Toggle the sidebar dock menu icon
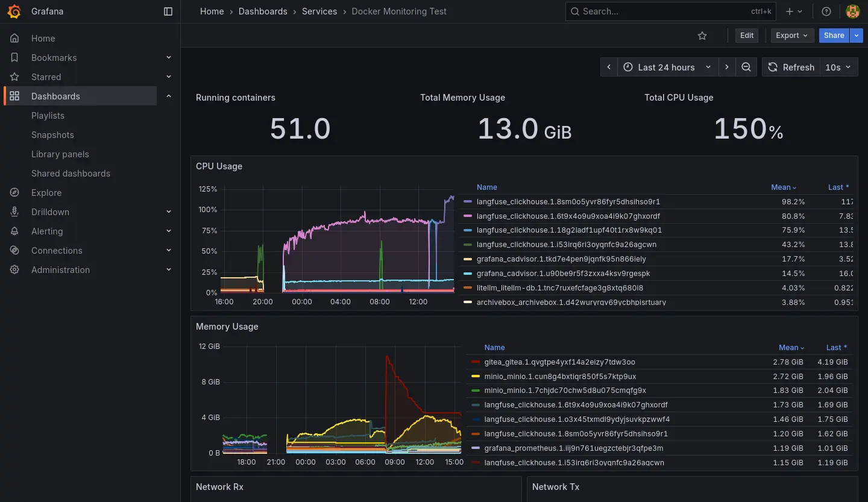Image resolution: width=868 pixels, height=502 pixels. [x=168, y=11]
